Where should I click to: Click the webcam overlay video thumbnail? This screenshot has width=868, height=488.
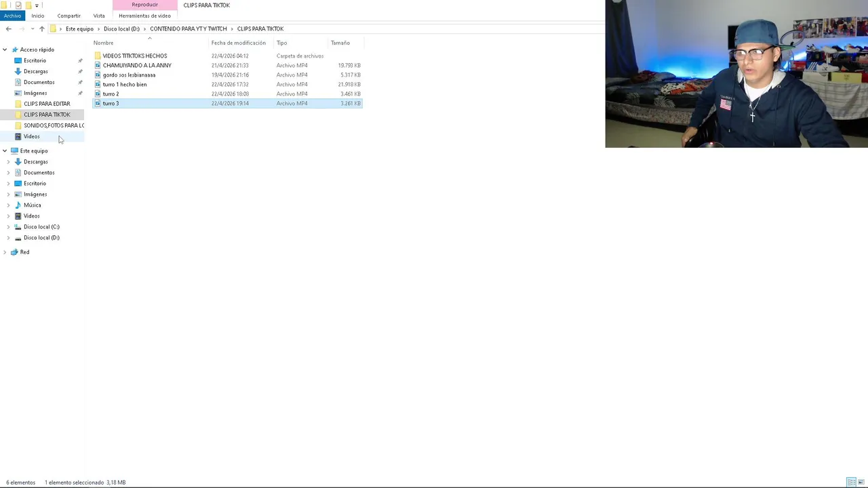click(736, 73)
